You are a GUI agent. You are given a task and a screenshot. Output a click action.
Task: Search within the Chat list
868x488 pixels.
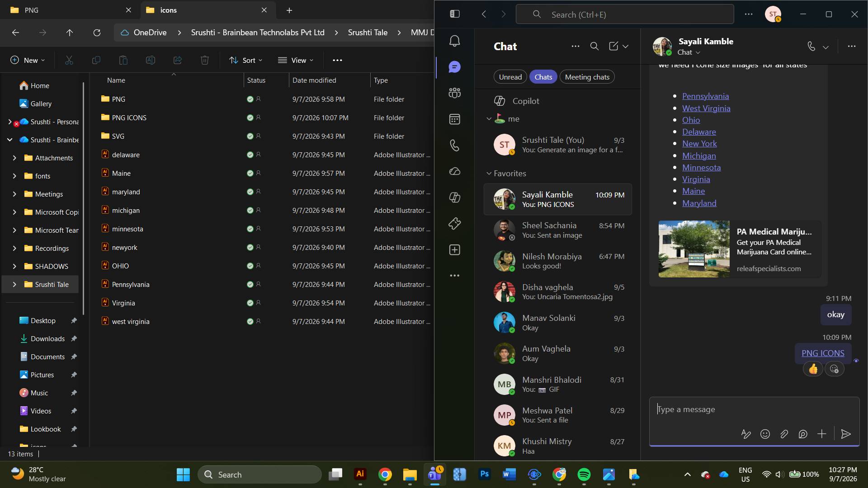(594, 47)
